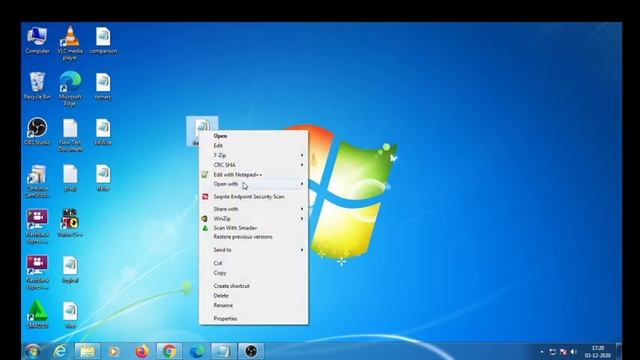Viewport: 640px width, 360px height.
Task: Expand the WinZip submenu arrow
Action: (x=302, y=219)
